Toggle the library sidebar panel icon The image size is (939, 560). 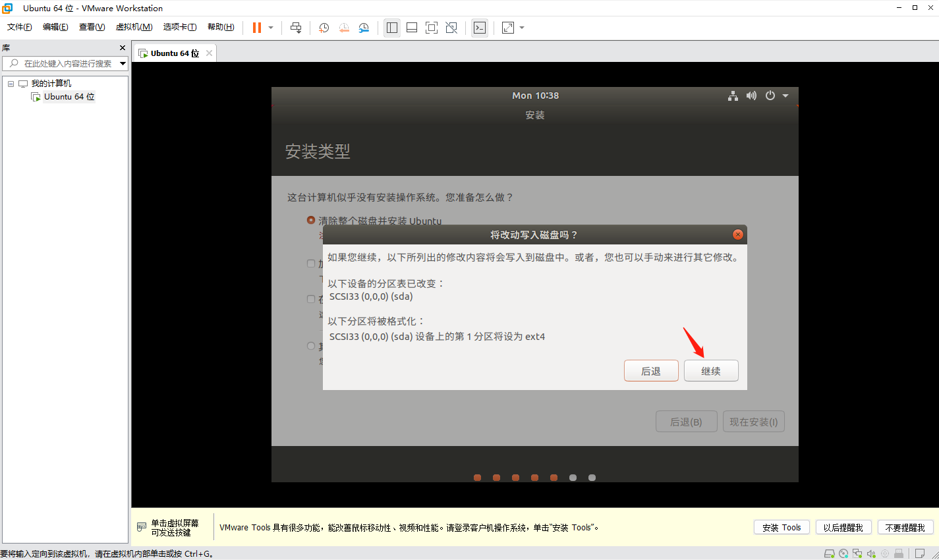point(392,28)
